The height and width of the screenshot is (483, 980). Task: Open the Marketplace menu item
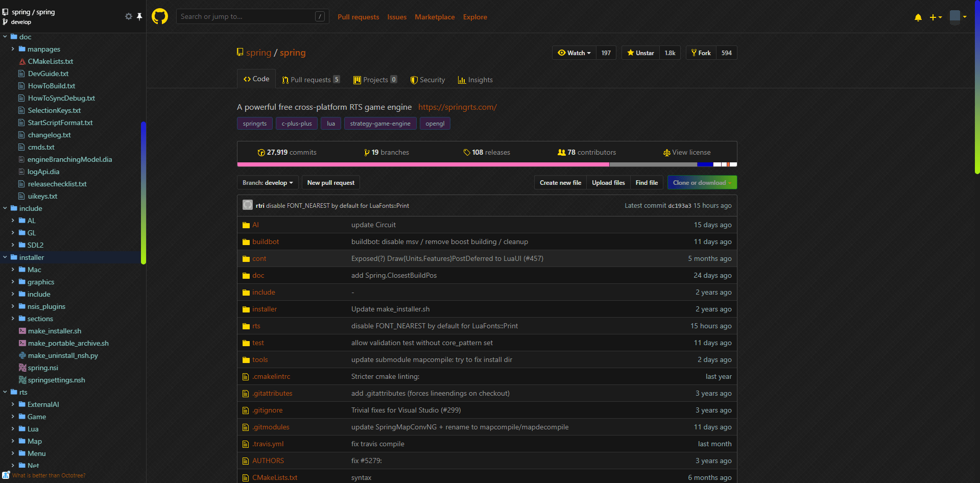pos(434,17)
